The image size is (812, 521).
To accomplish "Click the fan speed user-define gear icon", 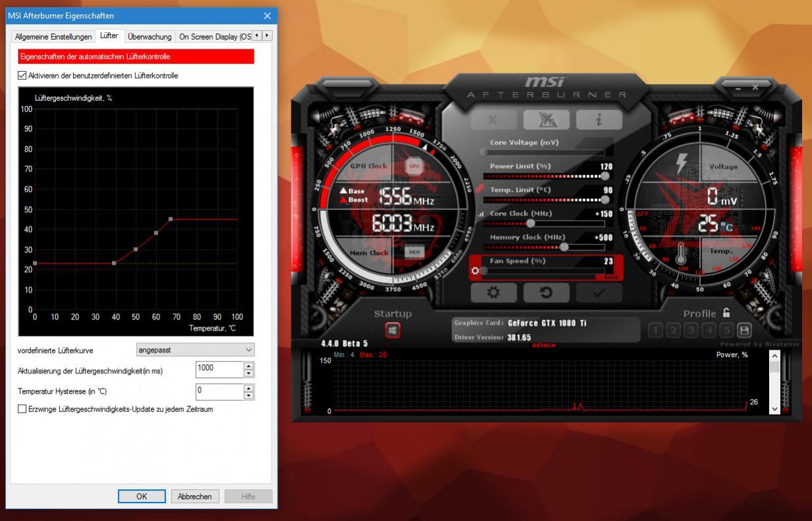I will [476, 271].
